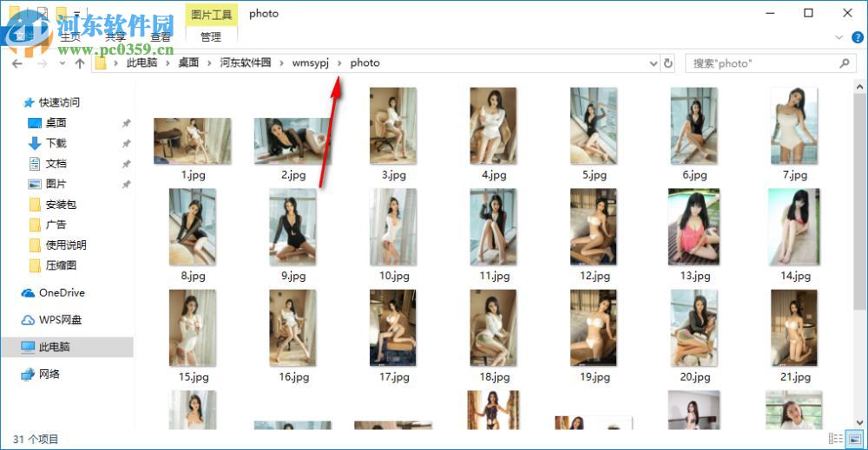Image resolution: width=868 pixels, height=450 pixels.
Task: Open the 管理 ribbon tab
Action: [211, 37]
